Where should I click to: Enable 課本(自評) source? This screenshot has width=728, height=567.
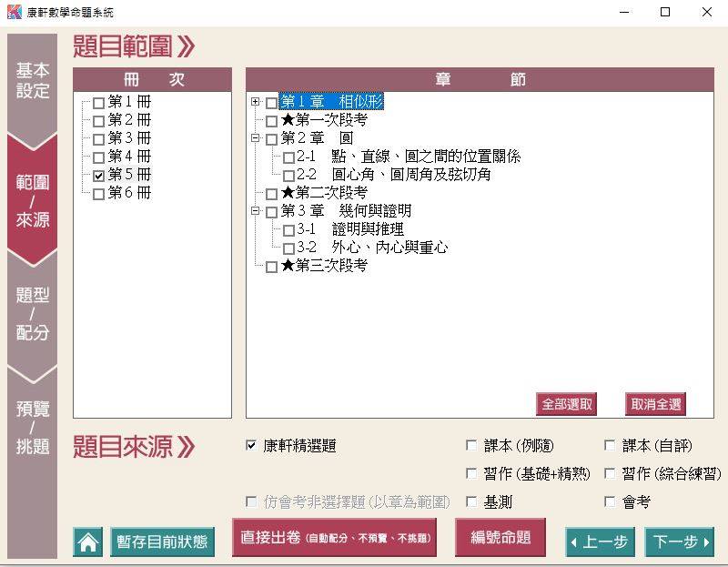610,445
